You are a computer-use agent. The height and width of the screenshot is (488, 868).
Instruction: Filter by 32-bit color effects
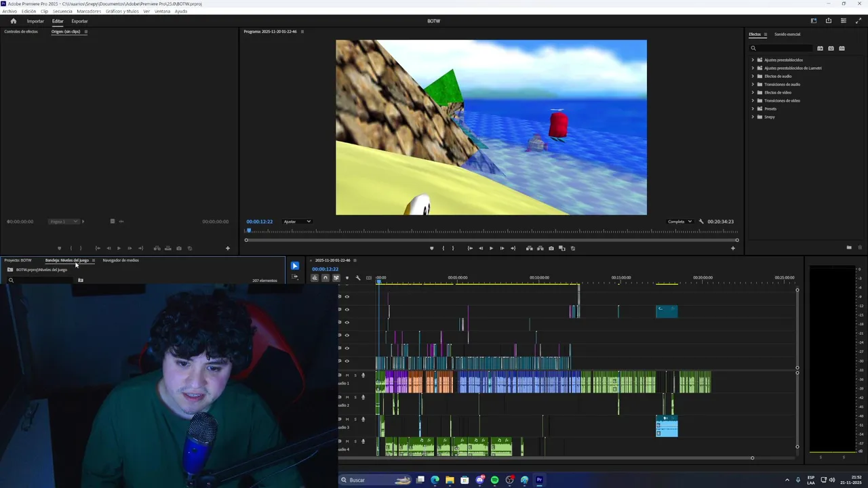(x=831, y=48)
